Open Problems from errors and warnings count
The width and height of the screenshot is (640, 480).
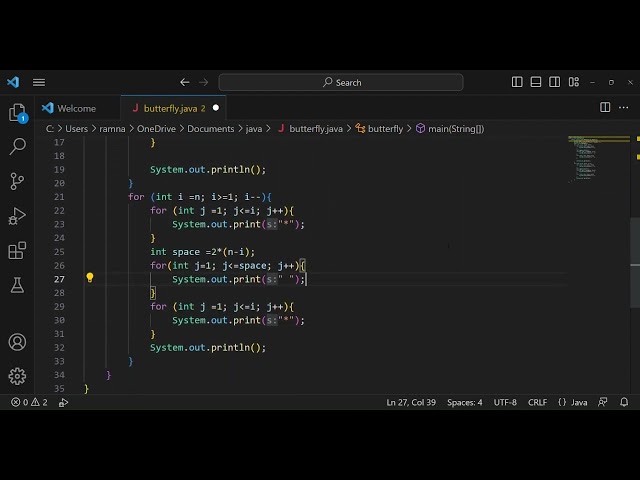29,402
